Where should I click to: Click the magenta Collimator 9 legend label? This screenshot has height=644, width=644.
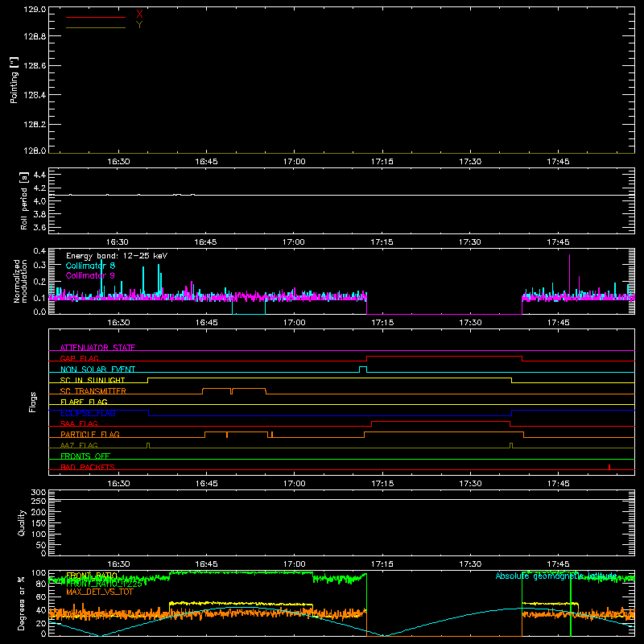click(x=90, y=275)
